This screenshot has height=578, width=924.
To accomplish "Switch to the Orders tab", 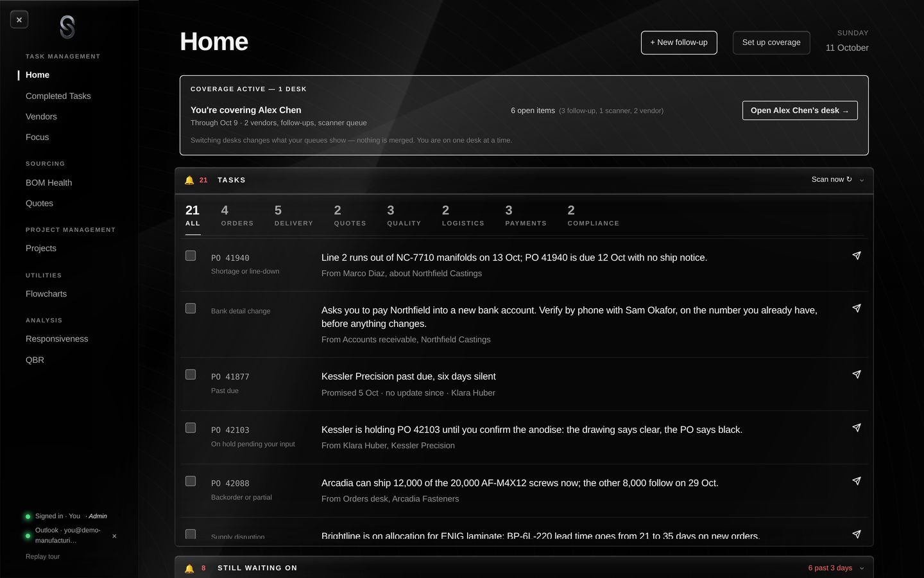I will 237,216.
